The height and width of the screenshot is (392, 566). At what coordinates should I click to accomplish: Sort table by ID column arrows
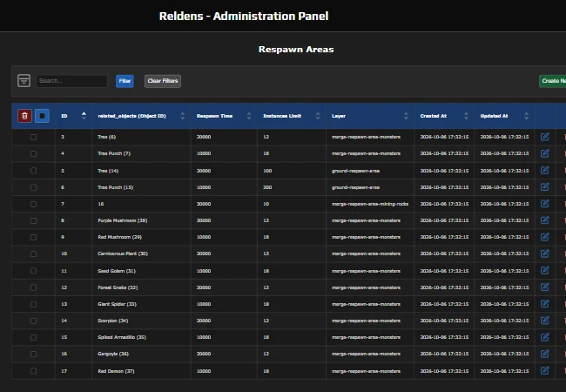pyautogui.click(x=84, y=116)
